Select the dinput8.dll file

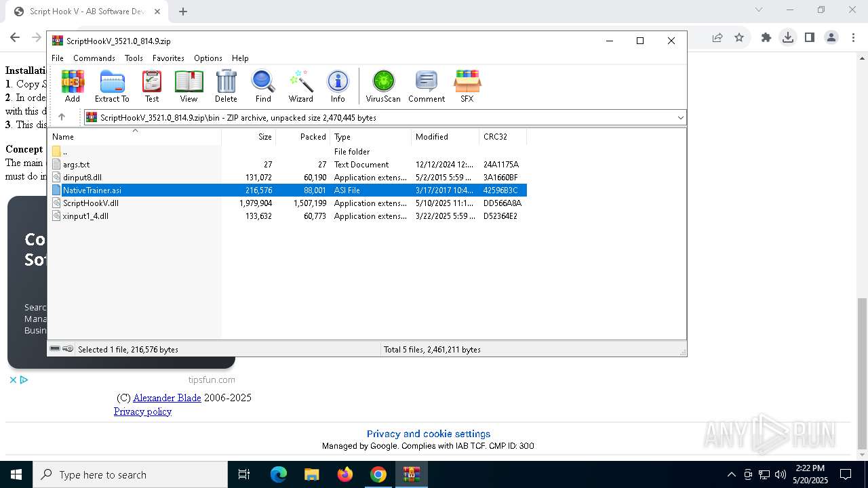[288, 178]
